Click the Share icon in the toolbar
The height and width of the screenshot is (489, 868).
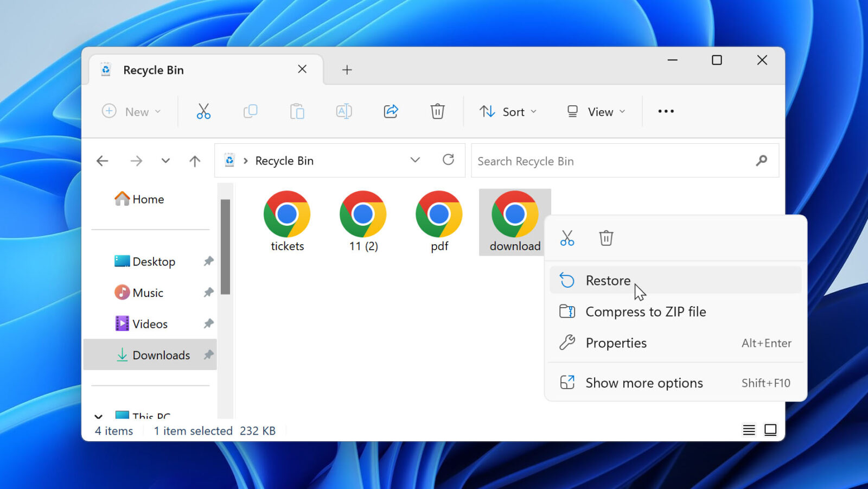pos(391,111)
